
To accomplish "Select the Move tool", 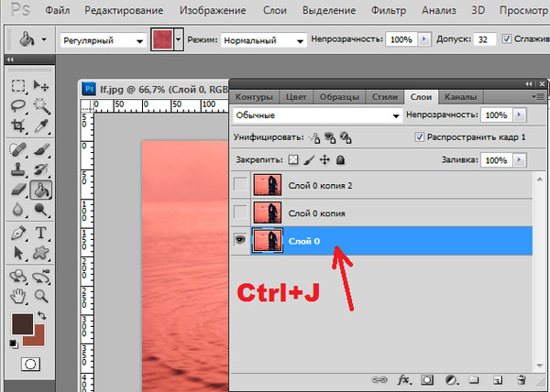I will (41, 85).
